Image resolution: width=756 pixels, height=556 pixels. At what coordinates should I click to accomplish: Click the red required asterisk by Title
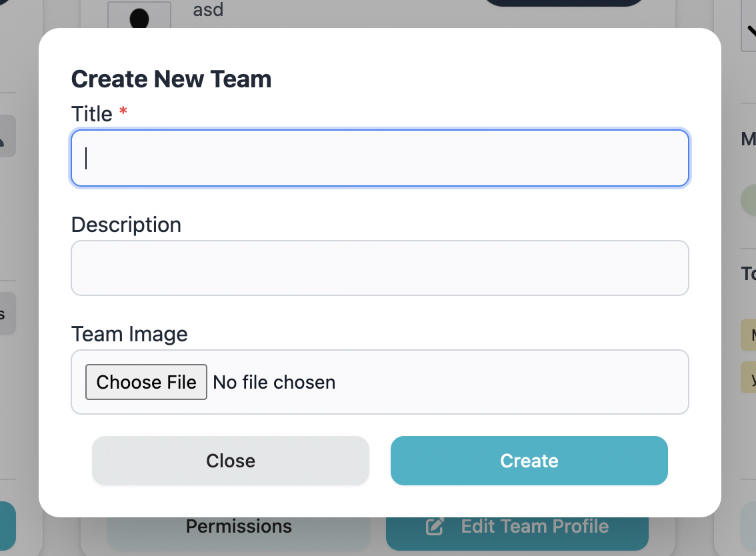click(x=123, y=113)
